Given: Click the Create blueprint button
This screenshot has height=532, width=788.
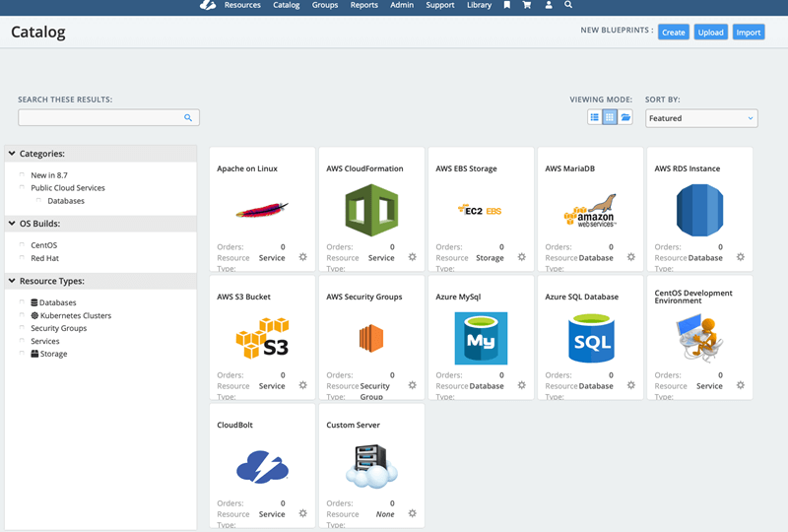Looking at the screenshot, I should 674,33.
